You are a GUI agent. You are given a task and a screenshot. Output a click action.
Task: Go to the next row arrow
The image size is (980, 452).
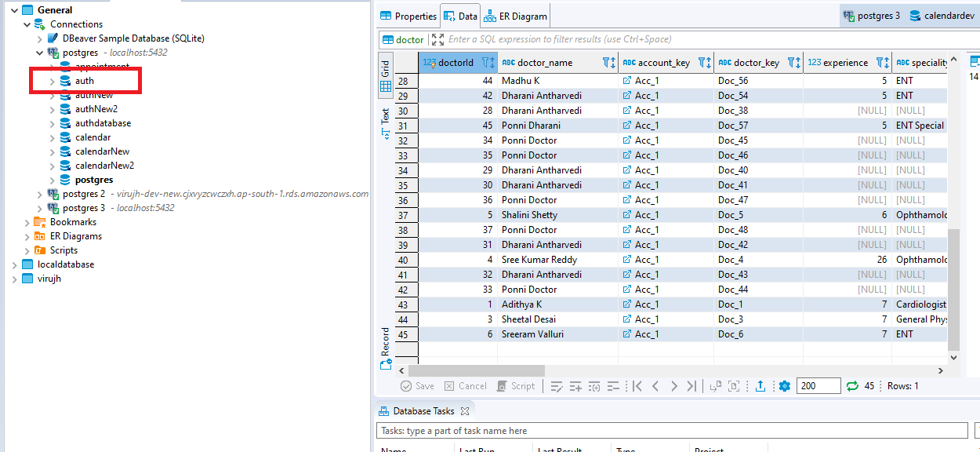(673, 386)
